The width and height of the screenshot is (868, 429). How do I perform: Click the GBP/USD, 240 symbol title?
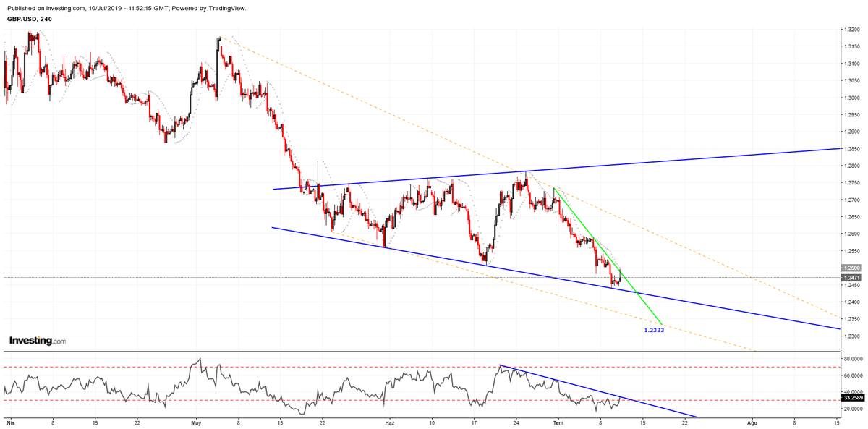(x=29, y=19)
